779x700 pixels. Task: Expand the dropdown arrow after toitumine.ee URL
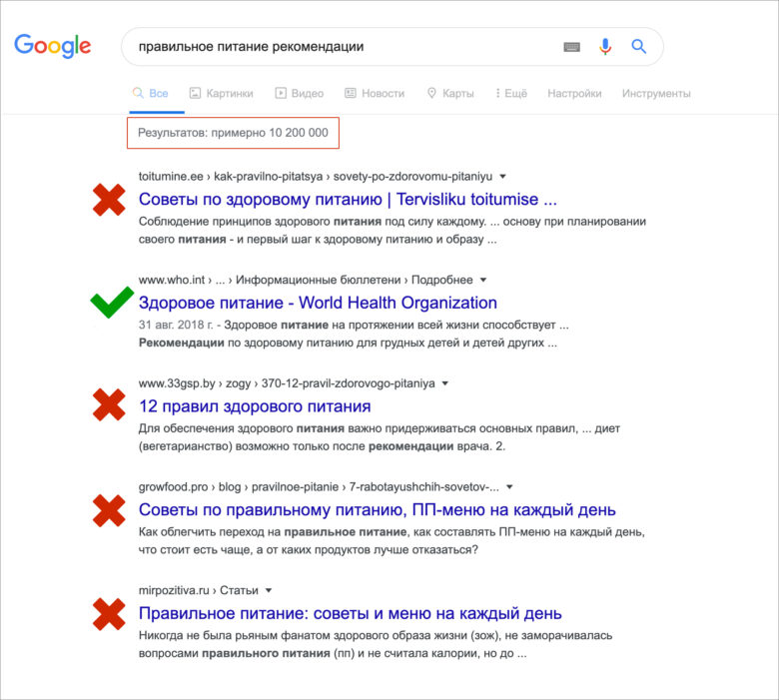click(x=502, y=176)
